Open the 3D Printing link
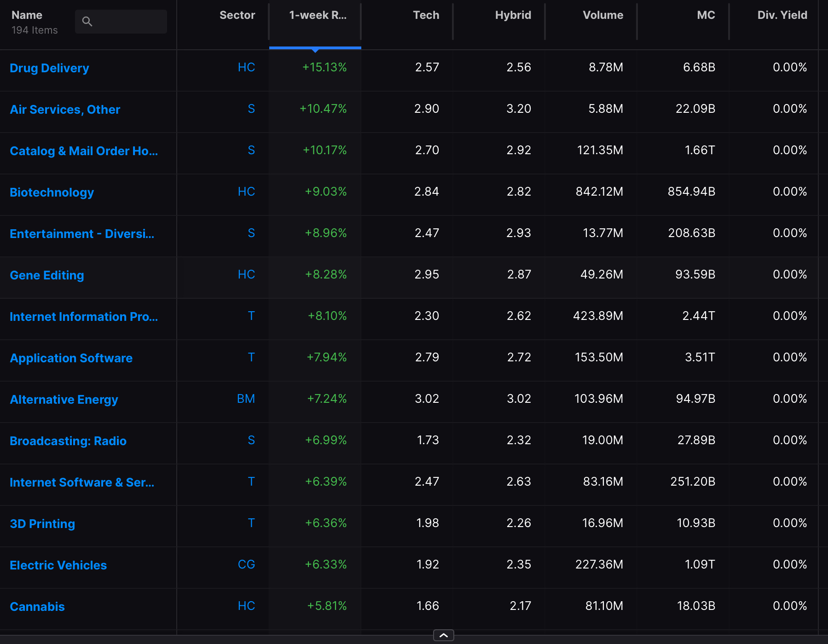828x644 pixels. [x=42, y=524]
